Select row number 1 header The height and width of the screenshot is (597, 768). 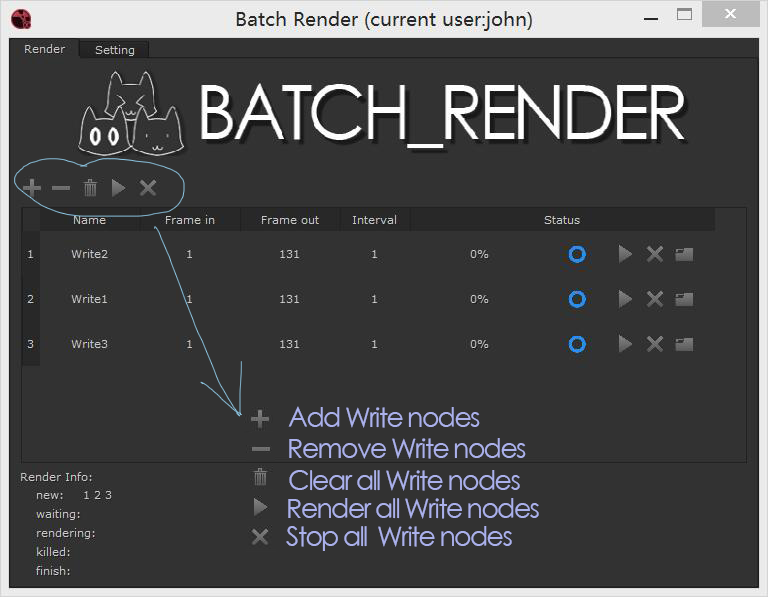pos(30,254)
